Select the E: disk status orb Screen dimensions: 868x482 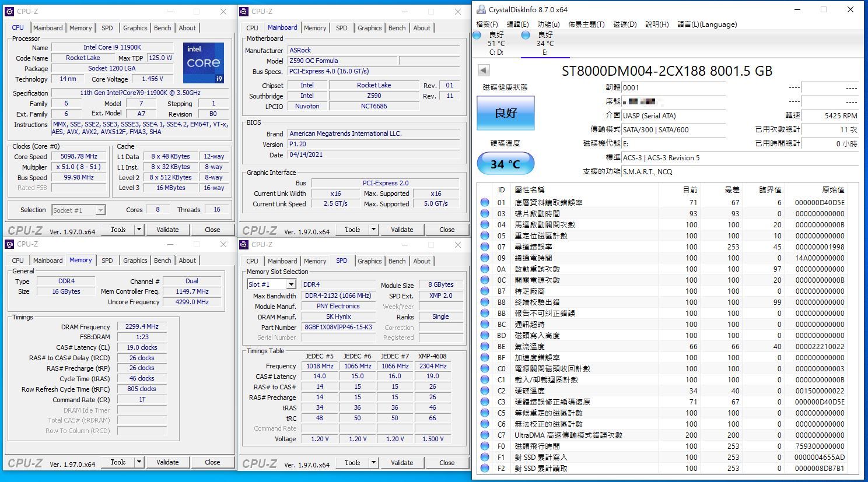coord(526,35)
